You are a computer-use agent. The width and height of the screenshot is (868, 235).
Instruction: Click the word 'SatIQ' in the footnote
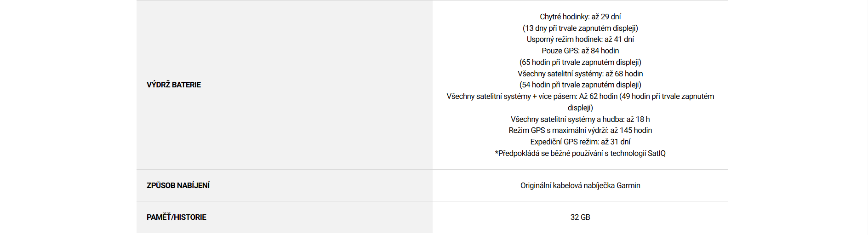657,153
